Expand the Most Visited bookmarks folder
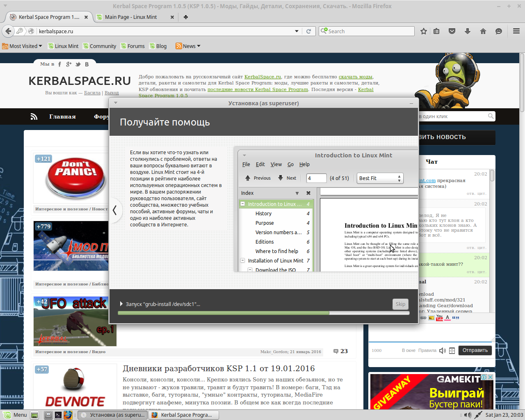 click(22, 46)
